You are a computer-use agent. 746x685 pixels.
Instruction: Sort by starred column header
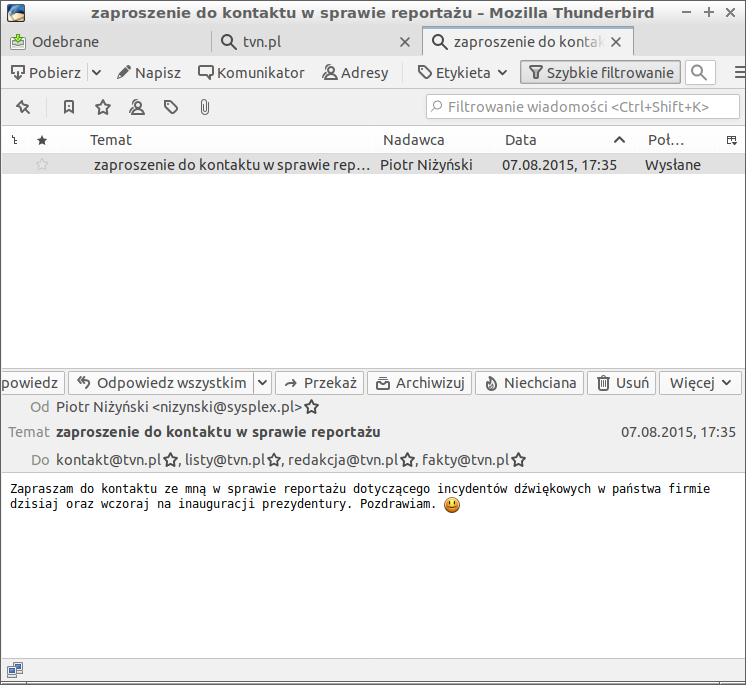(42, 140)
